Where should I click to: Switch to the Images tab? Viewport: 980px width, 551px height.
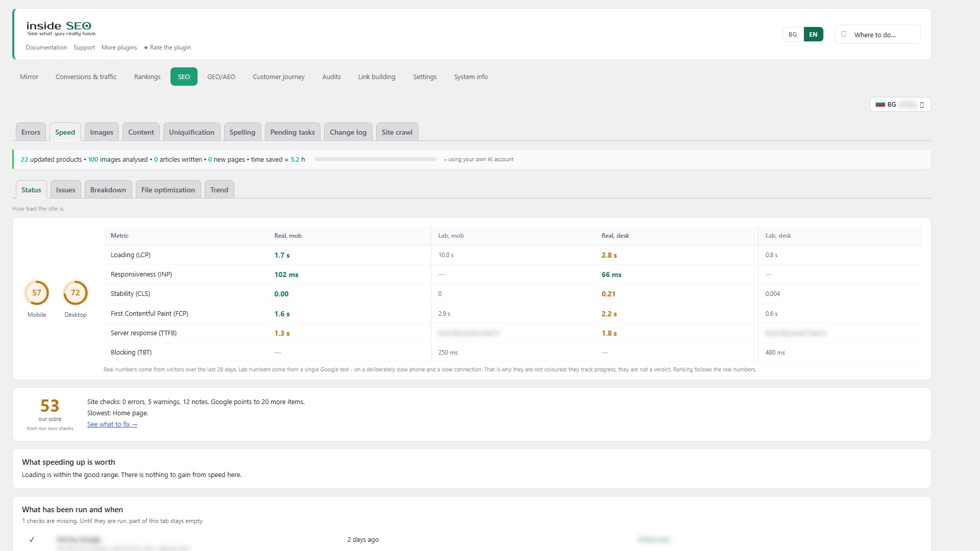pyautogui.click(x=102, y=132)
